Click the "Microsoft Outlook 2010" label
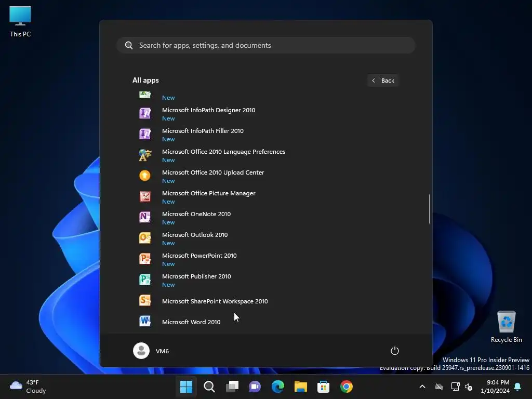The height and width of the screenshot is (399, 532). (x=195, y=235)
